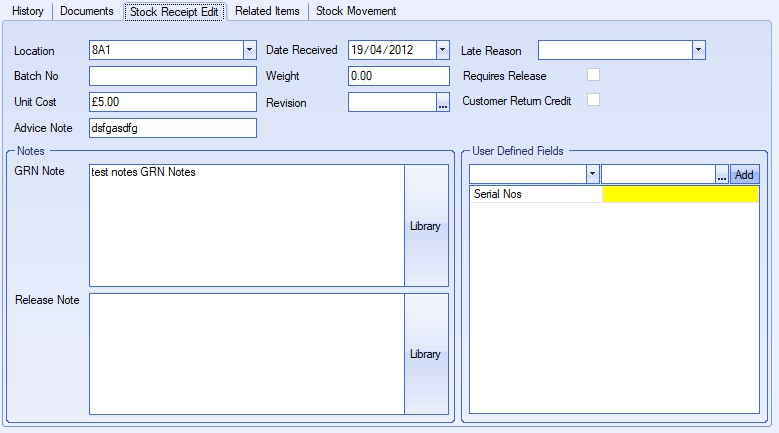Open the Documents tab
The image size is (779, 433).
point(87,11)
